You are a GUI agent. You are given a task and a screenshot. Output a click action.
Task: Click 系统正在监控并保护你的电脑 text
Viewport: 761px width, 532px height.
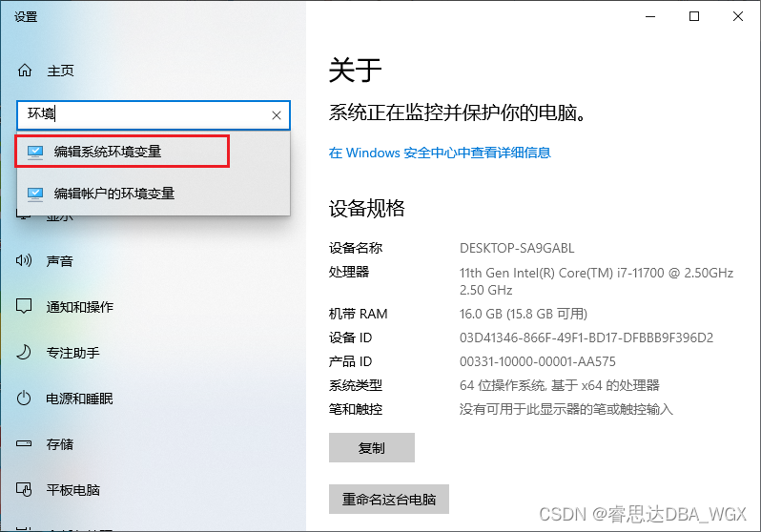457,113
